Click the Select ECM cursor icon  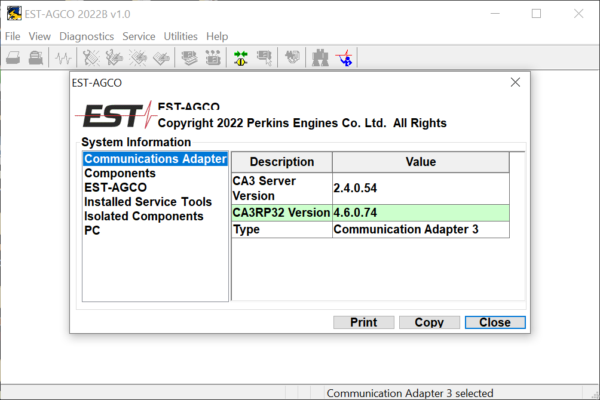(264, 58)
